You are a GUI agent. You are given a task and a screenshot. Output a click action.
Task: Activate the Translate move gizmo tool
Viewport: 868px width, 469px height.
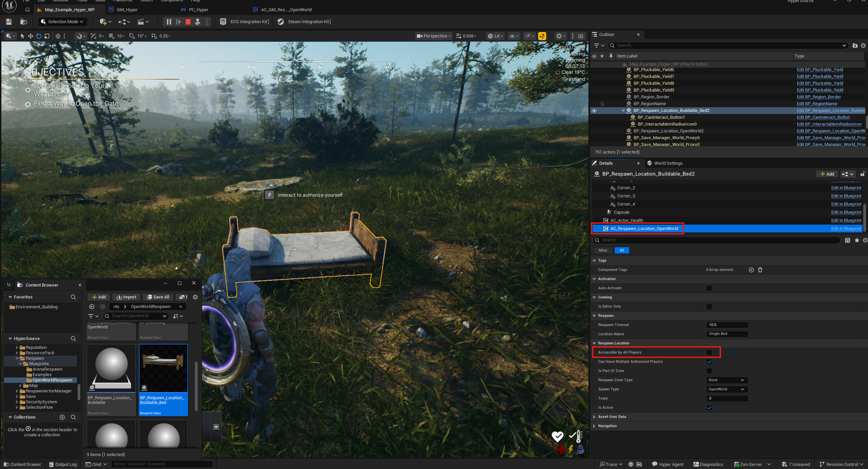[x=30, y=36]
